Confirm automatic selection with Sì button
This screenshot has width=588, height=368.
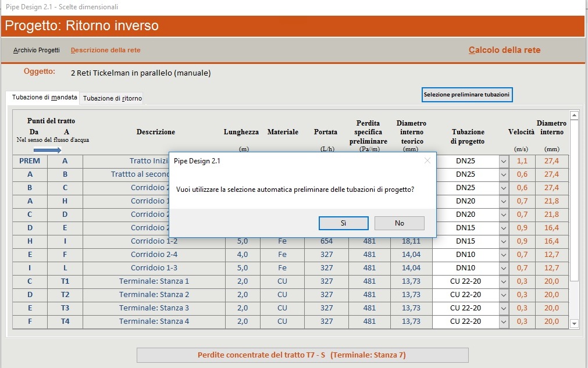pos(344,223)
